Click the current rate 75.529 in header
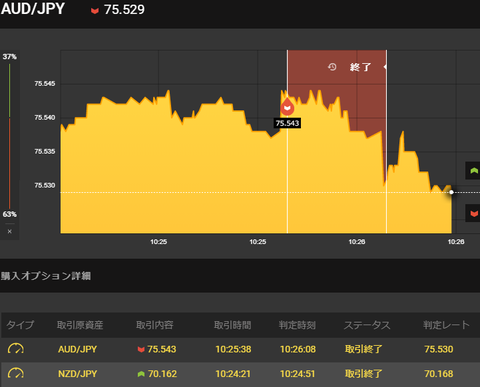 tap(124, 10)
